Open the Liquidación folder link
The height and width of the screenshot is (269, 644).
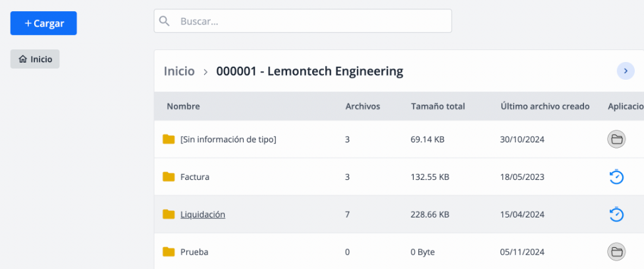click(203, 214)
